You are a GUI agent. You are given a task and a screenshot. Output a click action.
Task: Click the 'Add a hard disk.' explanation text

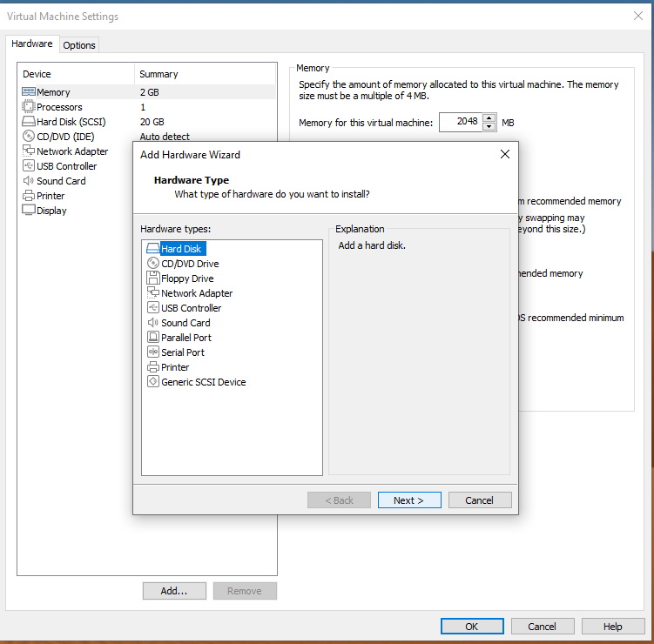click(x=372, y=245)
